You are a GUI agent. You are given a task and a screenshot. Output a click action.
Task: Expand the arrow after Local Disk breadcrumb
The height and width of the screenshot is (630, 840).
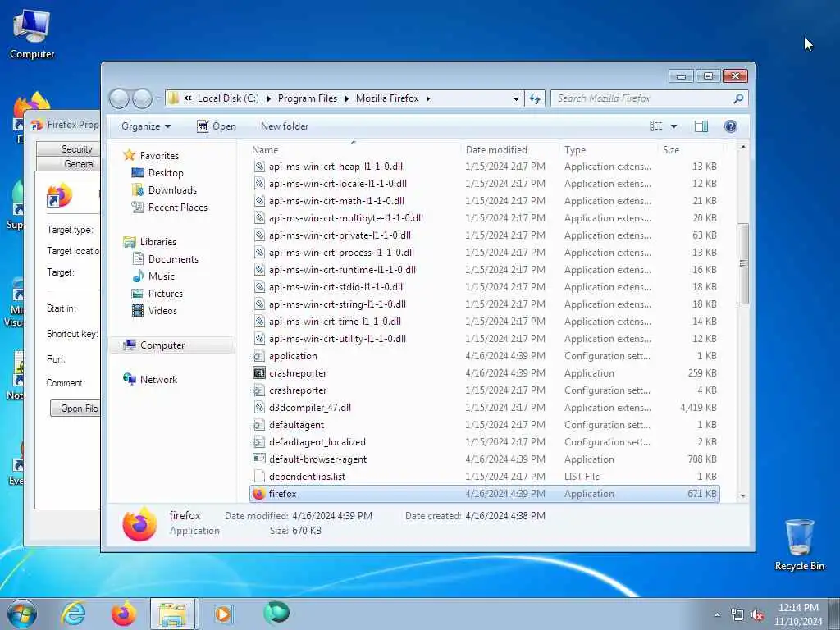tap(268, 98)
